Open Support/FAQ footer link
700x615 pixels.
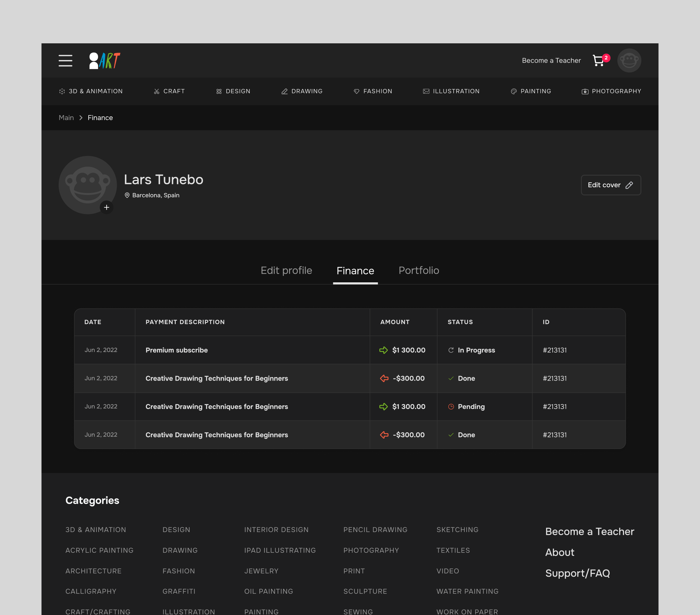(x=577, y=573)
